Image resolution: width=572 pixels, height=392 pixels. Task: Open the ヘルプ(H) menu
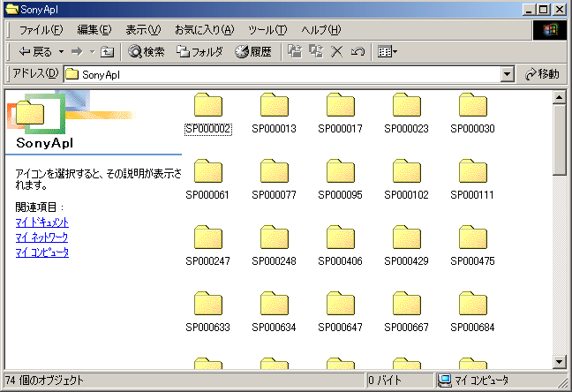(321, 30)
